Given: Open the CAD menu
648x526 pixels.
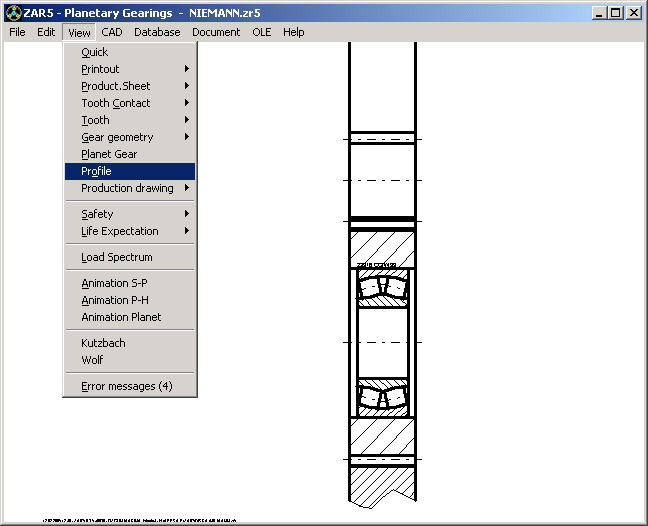Looking at the screenshot, I should 112,32.
